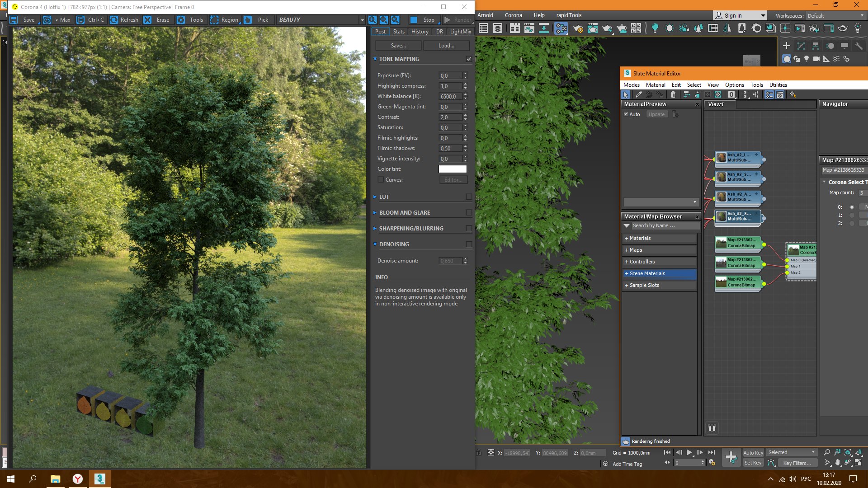Image resolution: width=868 pixels, height=488 pixels.
Task: Open the Workspaces Default dropdown
Action: (836, 16)
